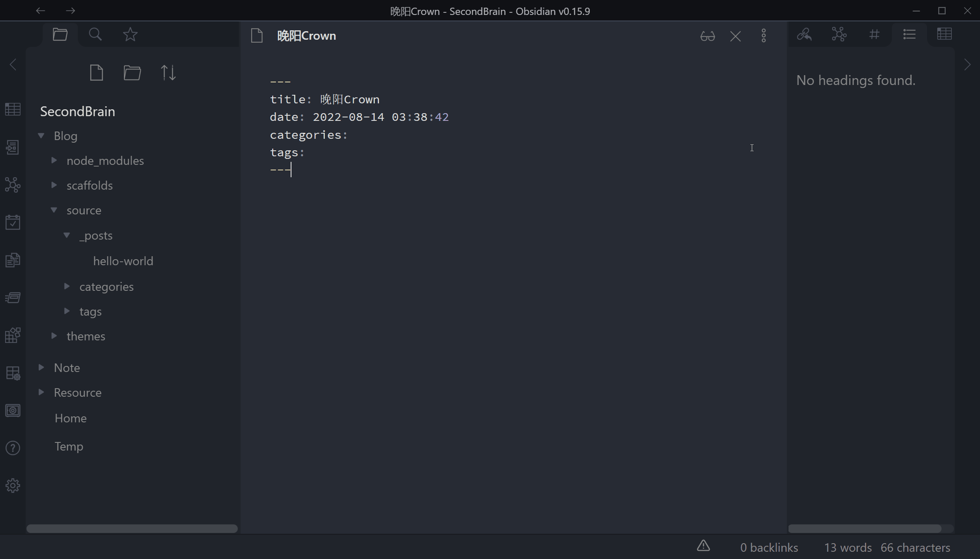Open more options for current note
This screenshot has height=559, width=980.
pyautogui.click(x=763, y=36)
